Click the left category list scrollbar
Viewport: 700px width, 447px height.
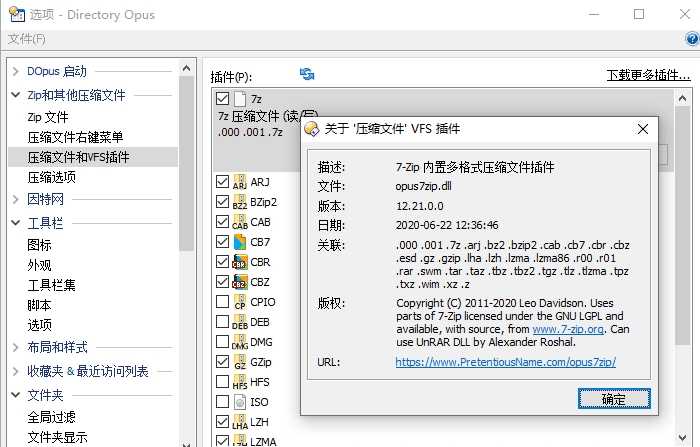186,160
